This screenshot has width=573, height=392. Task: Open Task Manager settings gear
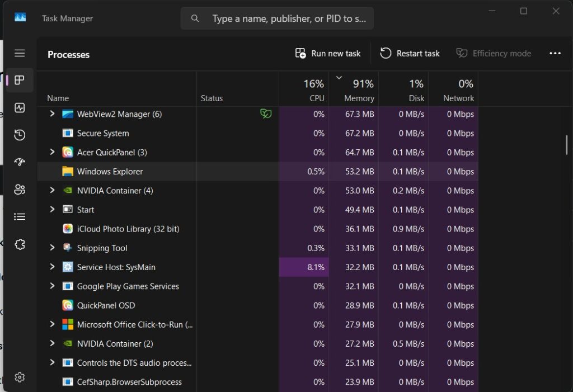(x=20, y=377)
